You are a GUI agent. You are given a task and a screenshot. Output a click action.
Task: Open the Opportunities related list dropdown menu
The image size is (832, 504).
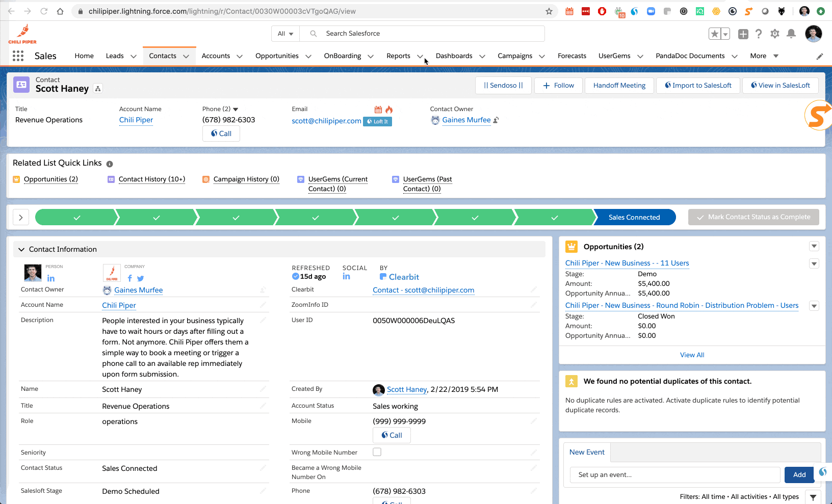pos(814,246)
